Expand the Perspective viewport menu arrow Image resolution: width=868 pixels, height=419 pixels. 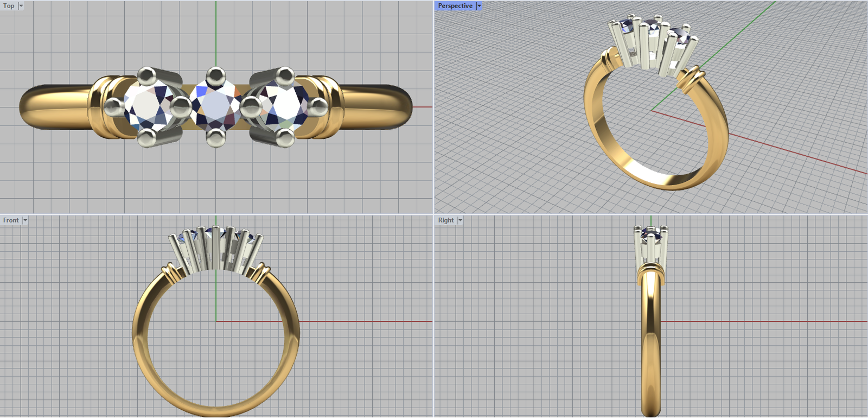479,6
